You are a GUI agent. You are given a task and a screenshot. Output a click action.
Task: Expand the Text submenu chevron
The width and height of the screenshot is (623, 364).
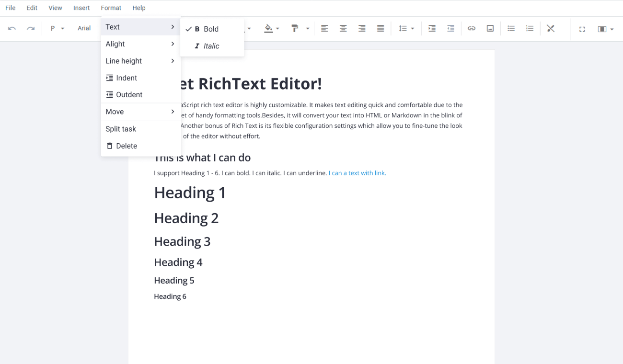[x=173, y=27]
